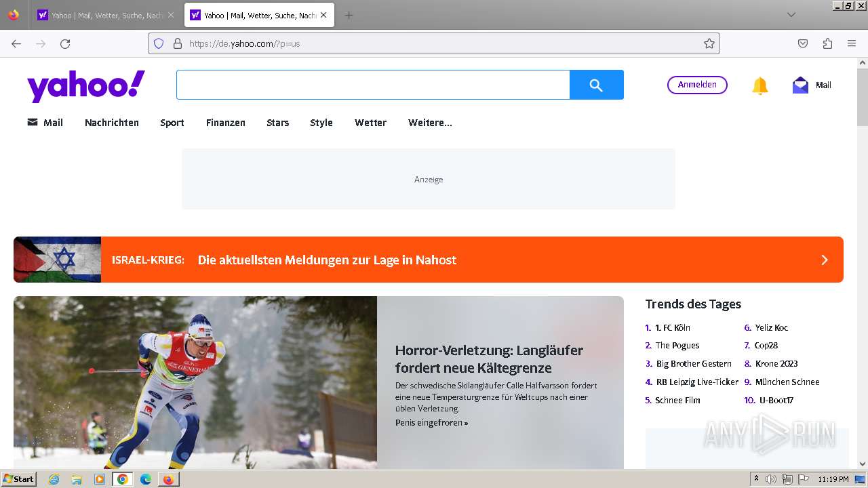Show hidden system tray icons
This screenshot has height=488, width=868.
coord(757,479)
